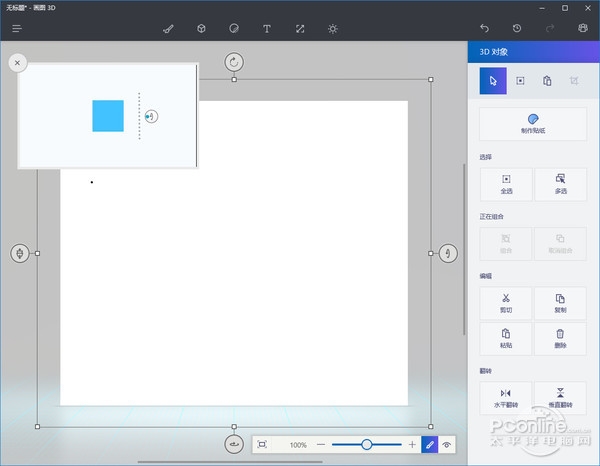Toggle the 2D pencil view mode button
The height and width of the screenshot is (466, 600).
(429, 444)
